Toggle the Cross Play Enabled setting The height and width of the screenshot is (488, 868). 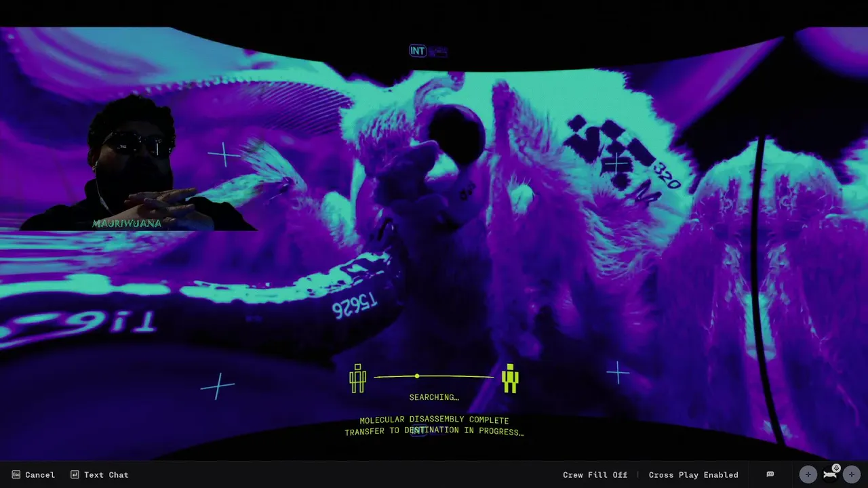click(x=693, y=475)
